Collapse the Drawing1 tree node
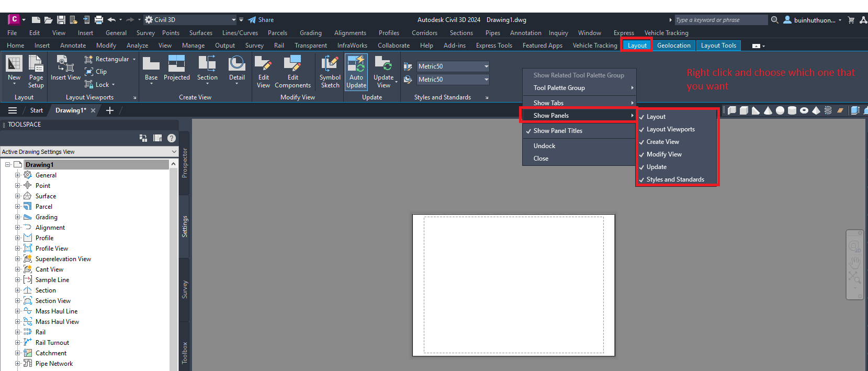Viewport: 868px width, 371px height. [x=8, y=165]
